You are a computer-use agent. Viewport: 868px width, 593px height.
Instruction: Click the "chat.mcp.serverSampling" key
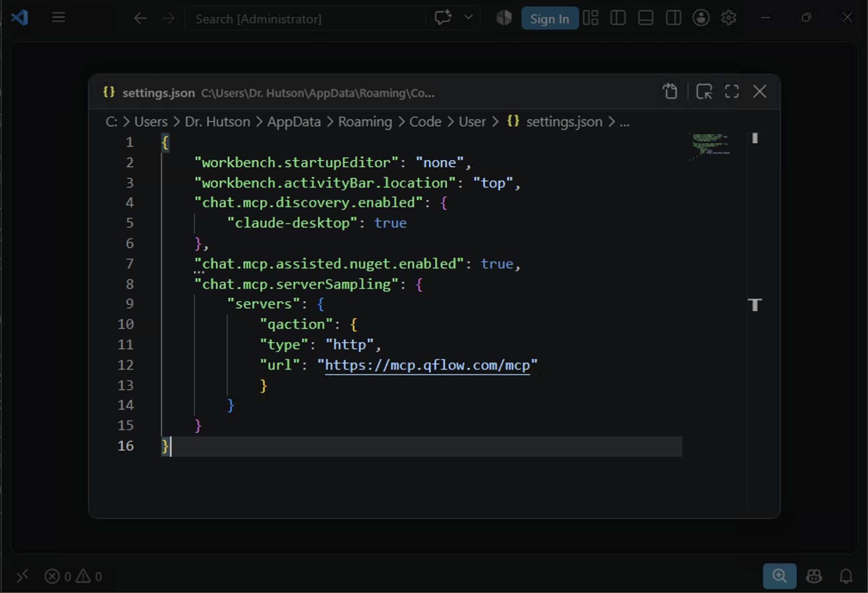pos(296,284)
